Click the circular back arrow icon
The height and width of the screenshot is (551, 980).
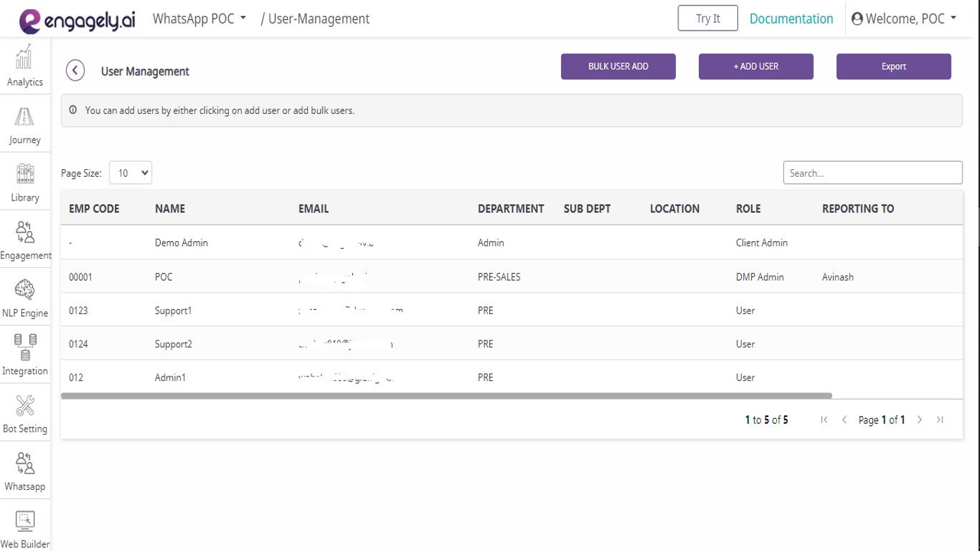pyautogui.click(x=75, y=70)
